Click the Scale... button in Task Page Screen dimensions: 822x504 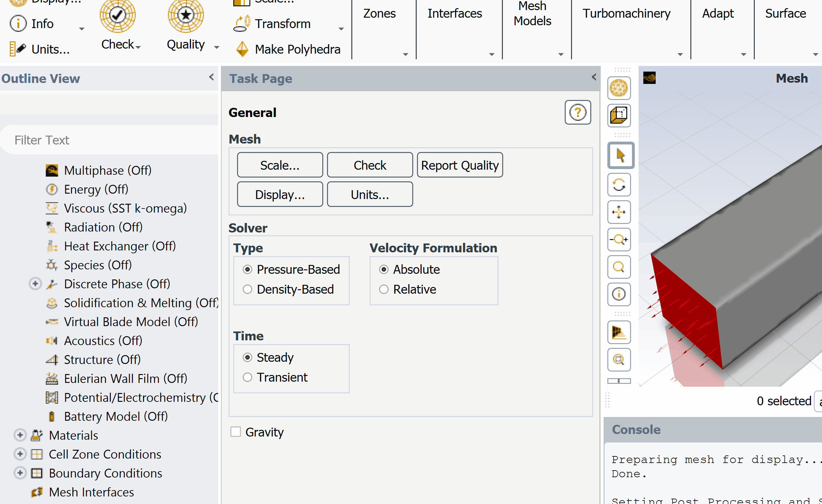[x=280, y=165]
